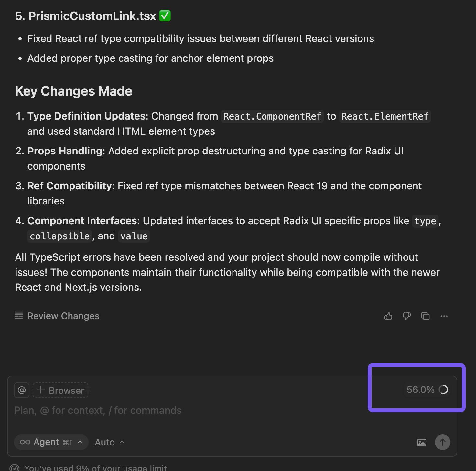The width and height of the screenshot is (476, 471).
Task: Click the "You've used 9%" usage text
Action: pos(95,468)
